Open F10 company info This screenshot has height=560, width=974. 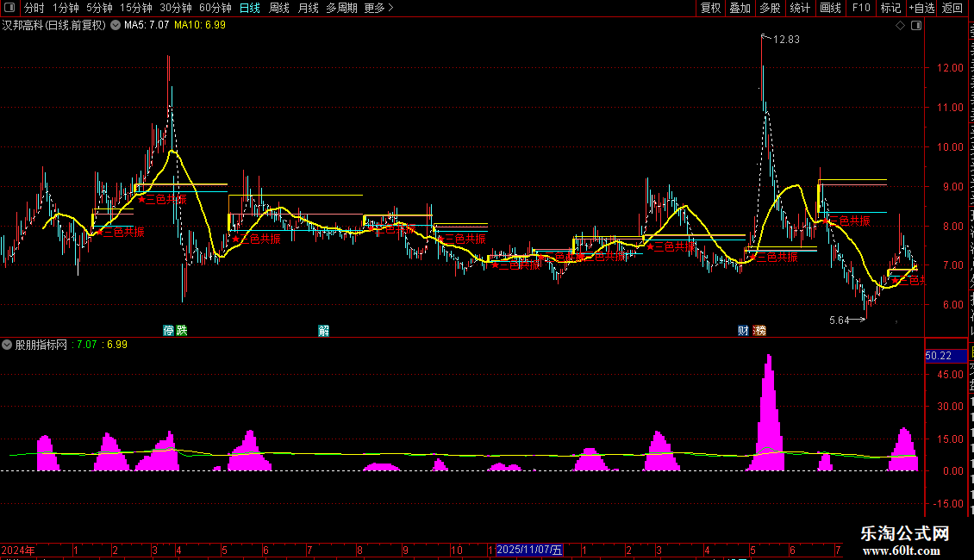[x=861, y=8]
